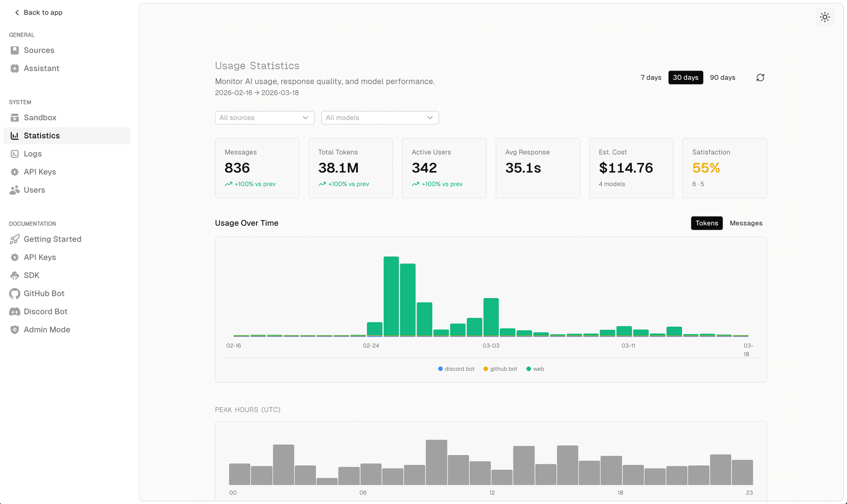Click the All models chevron arrow
The width and height of the screenshot is (847, 504).
tap(430, 118)
